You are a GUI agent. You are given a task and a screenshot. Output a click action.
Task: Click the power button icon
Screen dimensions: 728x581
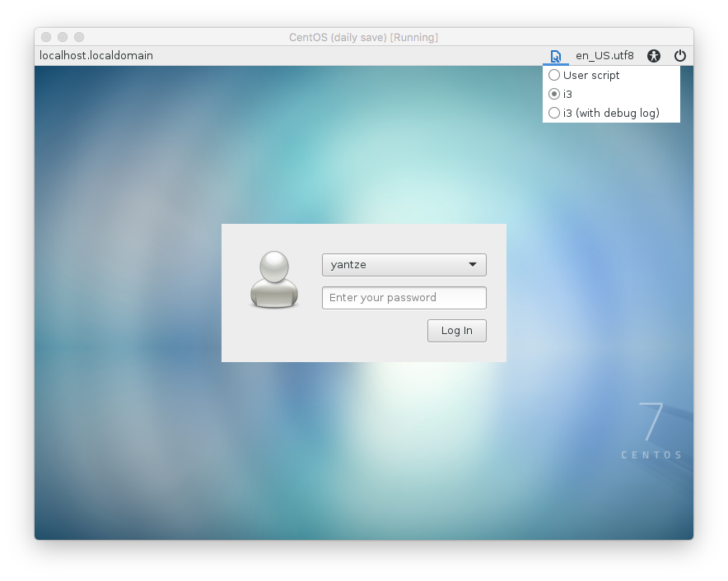(x=679, y=56)
